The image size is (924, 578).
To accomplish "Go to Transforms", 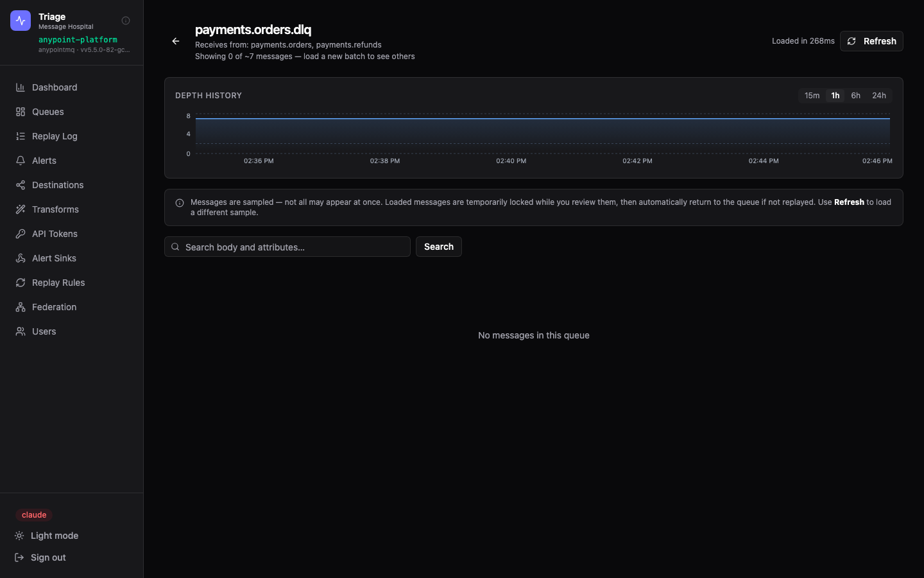I will pyautogui.click(x=71, y=209).
